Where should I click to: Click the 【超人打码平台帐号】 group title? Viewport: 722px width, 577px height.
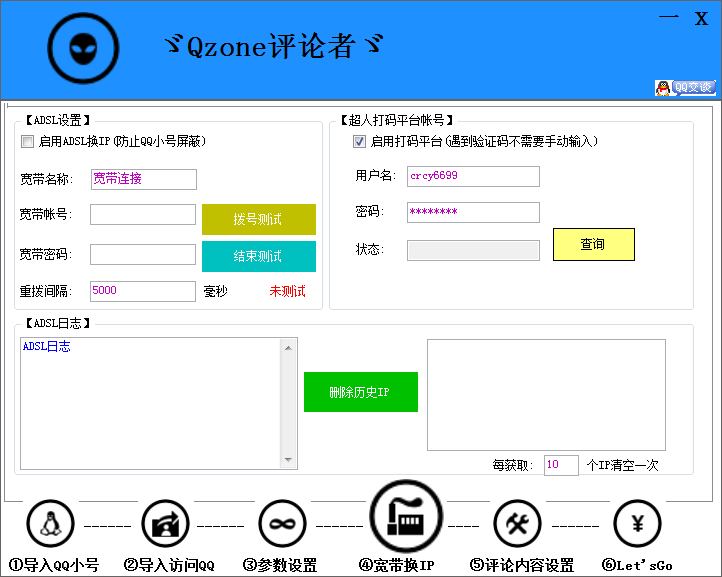[x=396, y=121]
